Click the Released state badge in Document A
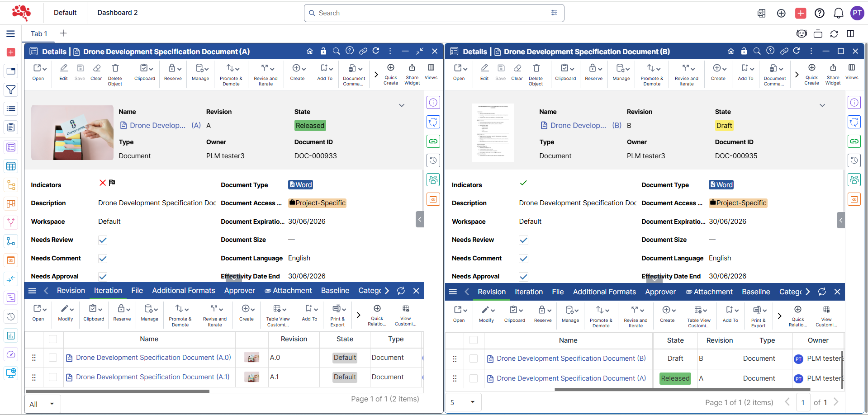This screenshot has width=868, height=415. tap(310, 126)
